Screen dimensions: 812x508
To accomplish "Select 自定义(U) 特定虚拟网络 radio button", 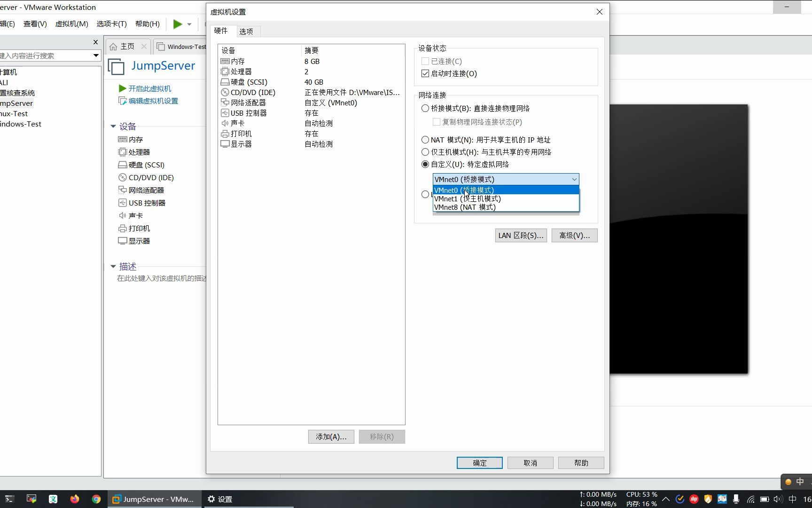I will (x=425, y=164).
